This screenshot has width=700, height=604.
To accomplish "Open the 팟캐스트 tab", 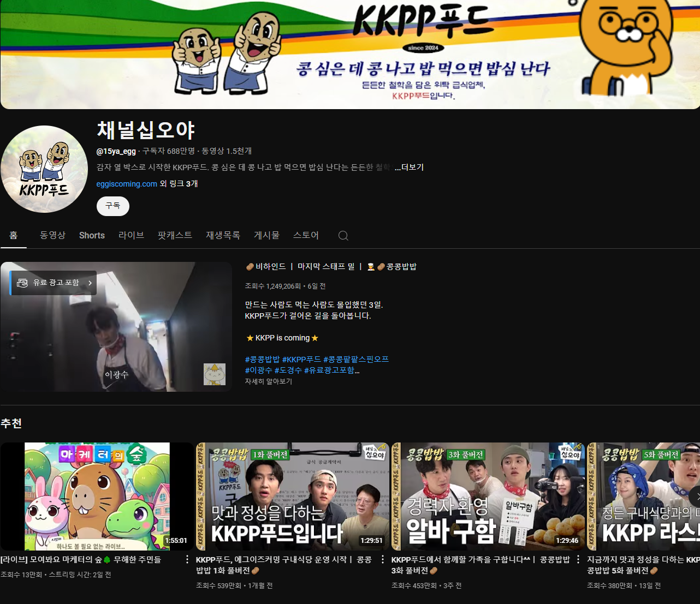I will coord(175,235).
